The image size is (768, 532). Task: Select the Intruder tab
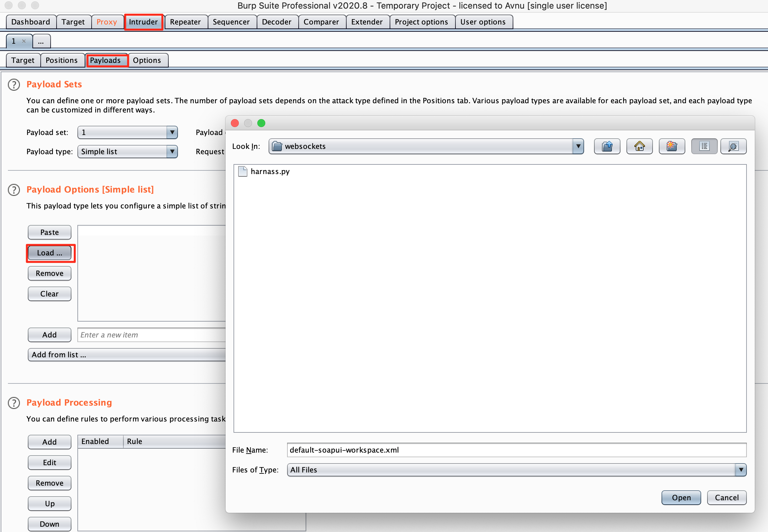(x=144, y=22)
